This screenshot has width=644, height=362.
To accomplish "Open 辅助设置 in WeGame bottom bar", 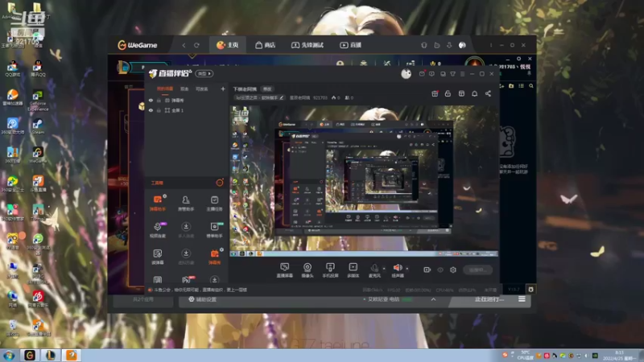I will tap(203, 299).
